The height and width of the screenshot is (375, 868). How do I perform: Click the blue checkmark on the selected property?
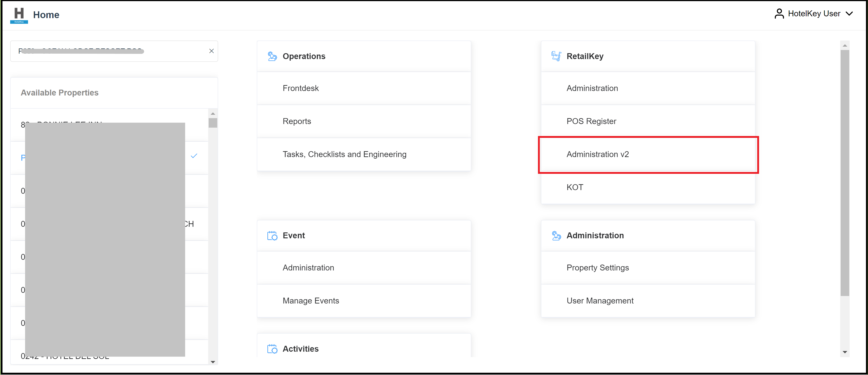click(194, 156)
